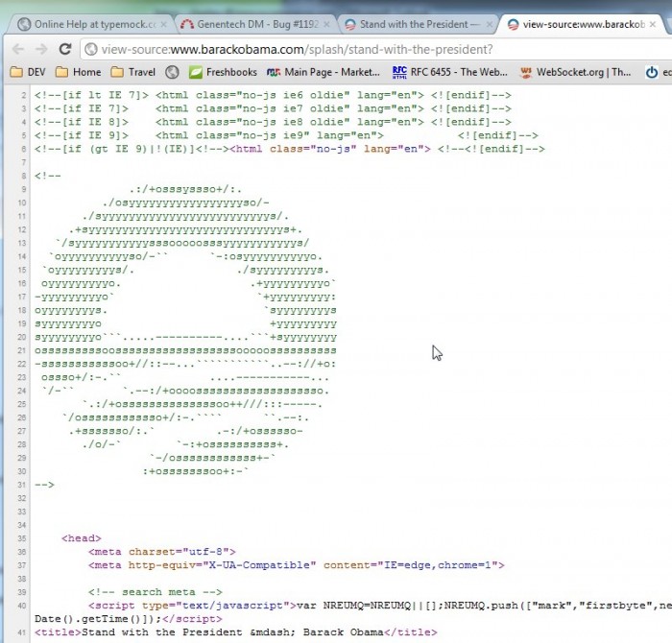Click the Stand with the President favicon
Image resolution: width=672 pixels, height=643 pixels.
[x=350, y=24]
